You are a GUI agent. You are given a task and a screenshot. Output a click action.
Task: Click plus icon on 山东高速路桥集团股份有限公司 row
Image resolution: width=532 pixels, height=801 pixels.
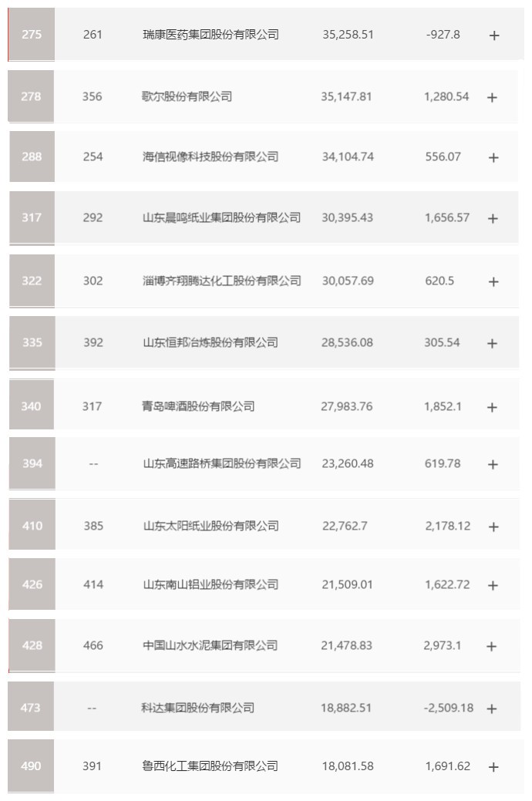493,464
